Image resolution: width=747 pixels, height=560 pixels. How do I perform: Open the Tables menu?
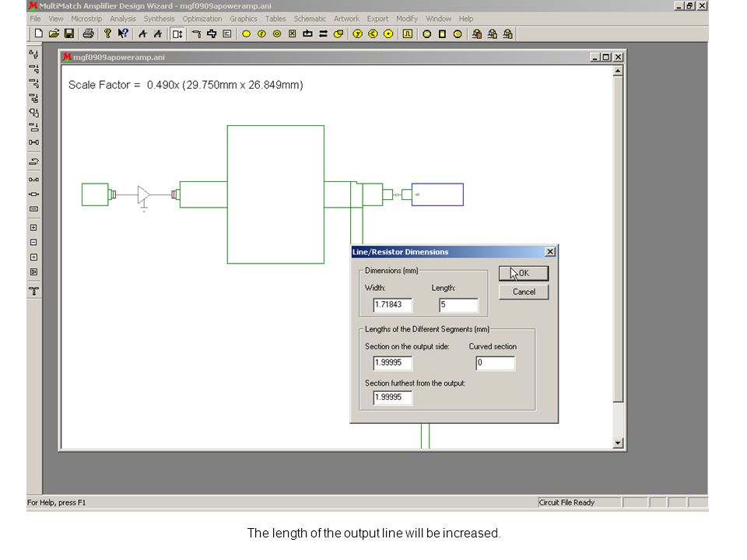pos(275,19)
